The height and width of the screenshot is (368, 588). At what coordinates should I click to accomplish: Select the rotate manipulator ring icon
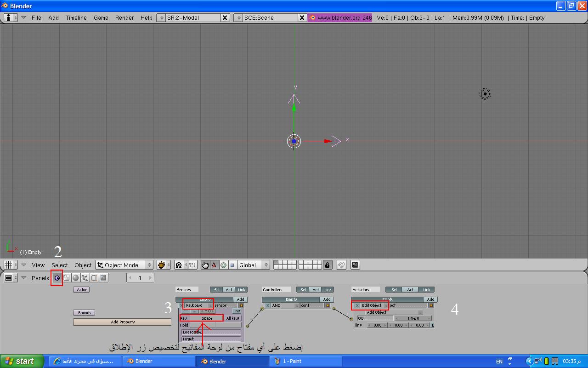pyautogui.click(x=223, y=265)
